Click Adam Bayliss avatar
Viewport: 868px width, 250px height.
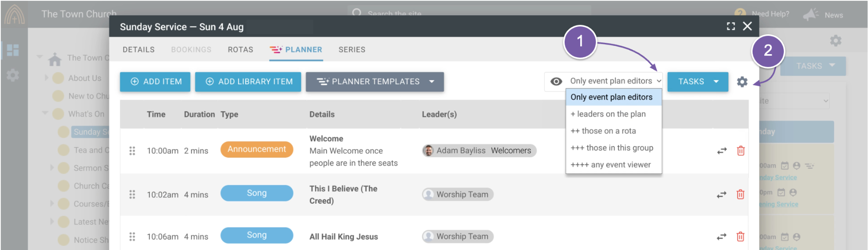tap(428, 151)
